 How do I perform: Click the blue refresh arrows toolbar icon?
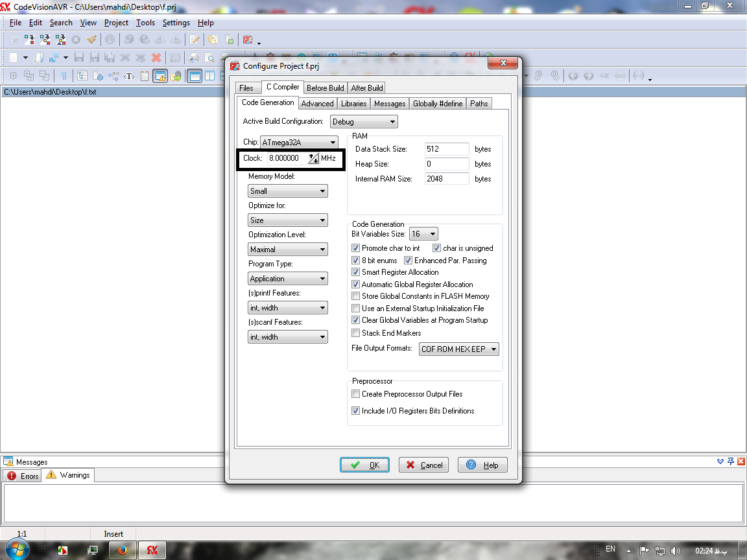[54, 58]
